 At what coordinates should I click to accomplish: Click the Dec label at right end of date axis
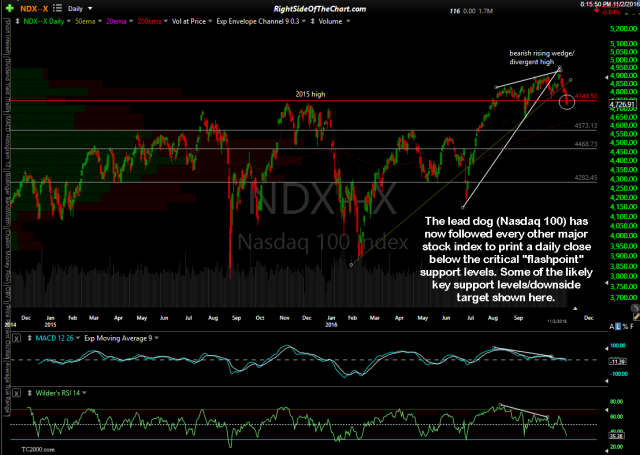pyautogui.click(x=589, y=318)
